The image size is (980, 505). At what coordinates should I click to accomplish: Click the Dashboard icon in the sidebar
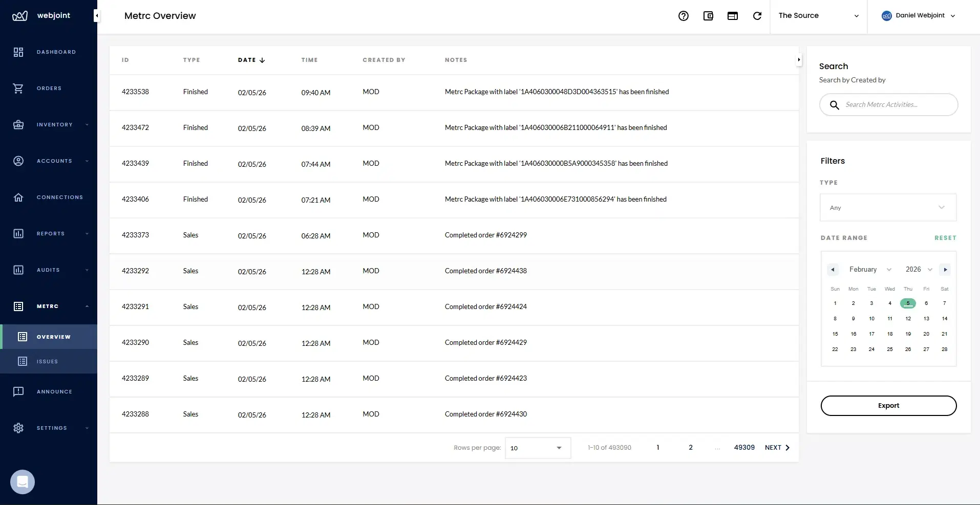18,52
